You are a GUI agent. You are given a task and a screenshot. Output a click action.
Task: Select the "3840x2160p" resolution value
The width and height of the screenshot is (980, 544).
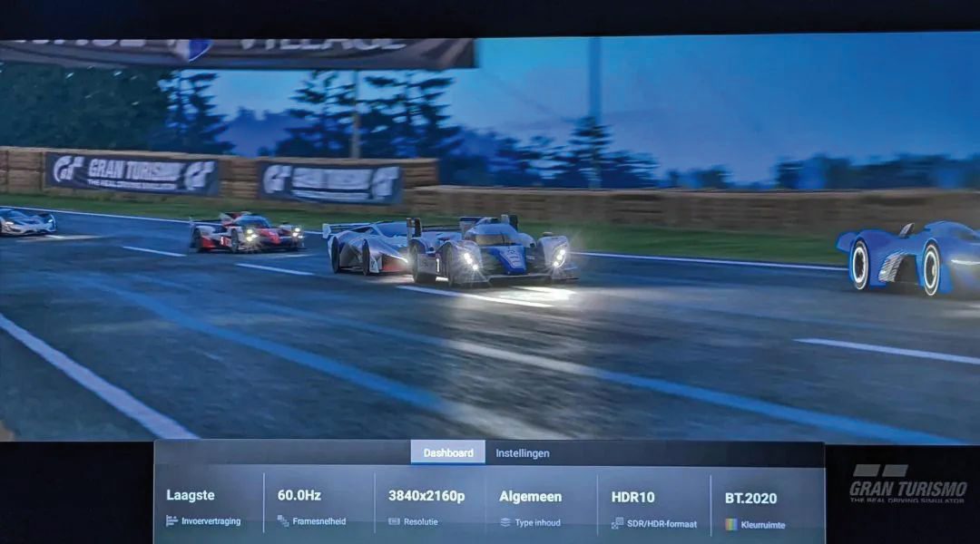coord(426,496)
